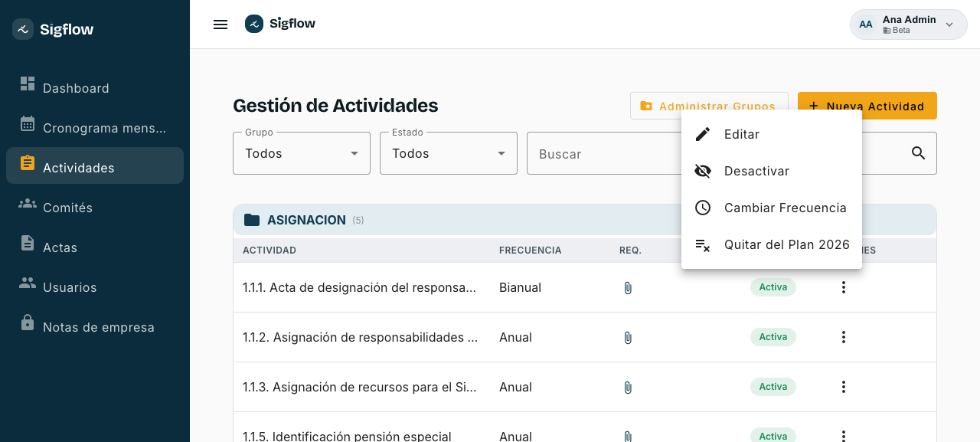Click the Anual value for activity 1.1.3
The height and width of the screenshot is (442, 980).
[516, 387]
